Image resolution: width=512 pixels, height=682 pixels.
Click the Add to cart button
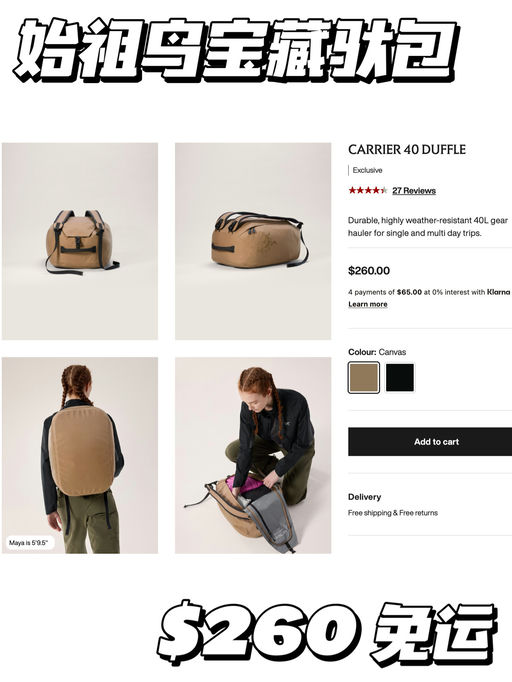tap(430, 441)
